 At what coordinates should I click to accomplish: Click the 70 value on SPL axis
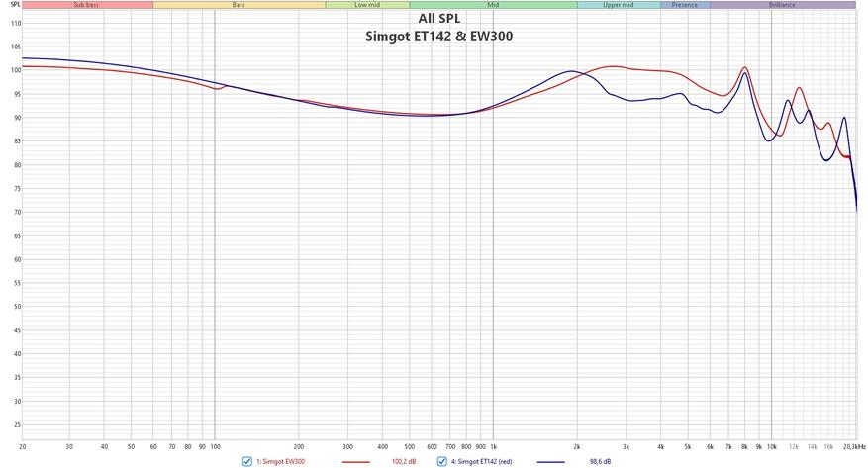pos(17,213)
